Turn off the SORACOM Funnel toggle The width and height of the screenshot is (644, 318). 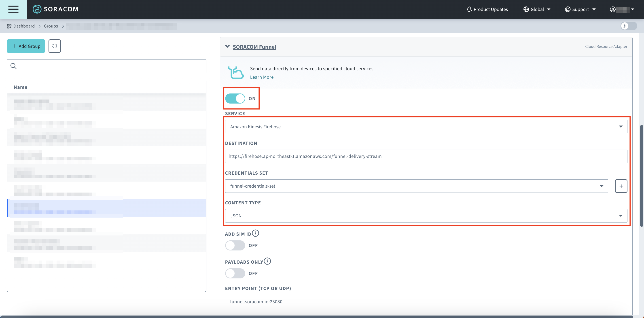pos(235,98)
